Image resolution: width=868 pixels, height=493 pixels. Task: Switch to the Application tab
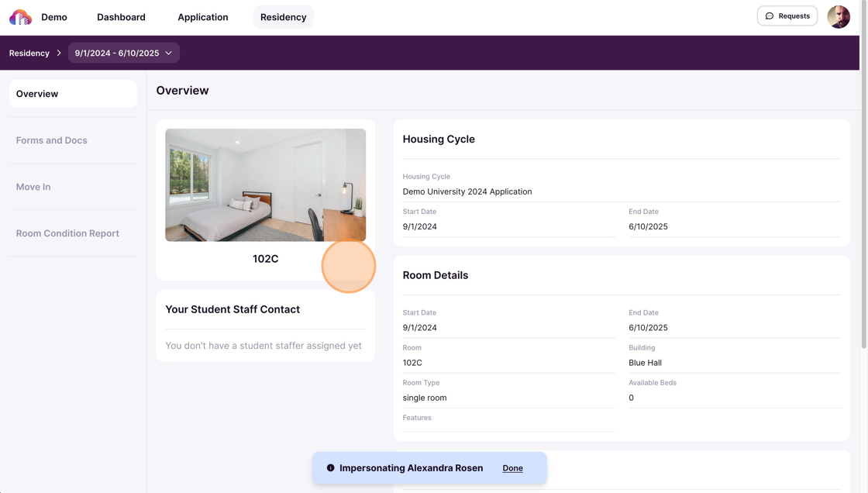point(202,16)
